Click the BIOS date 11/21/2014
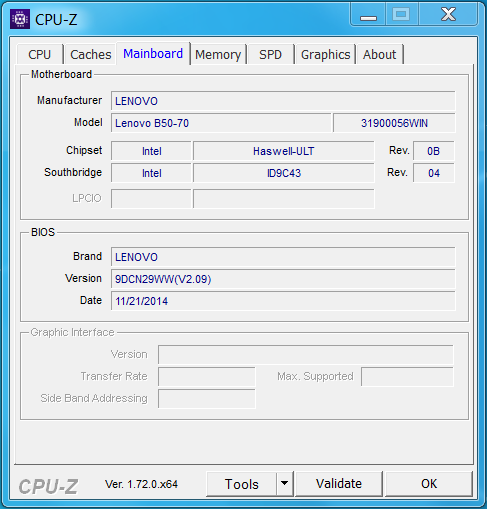Viewport: 487px width, 509px height. (x=283, y=301)
